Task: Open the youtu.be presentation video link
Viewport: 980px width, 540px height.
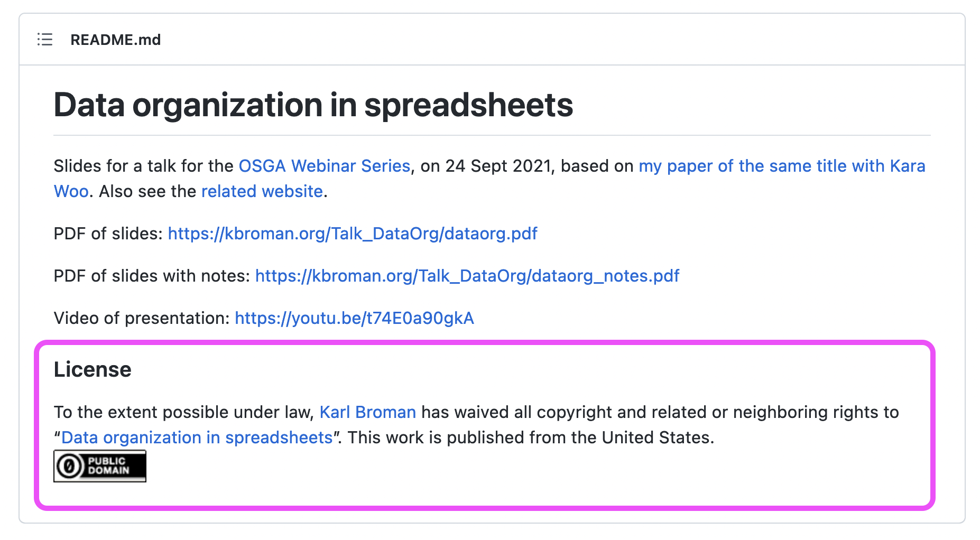Action: (354, 318)
